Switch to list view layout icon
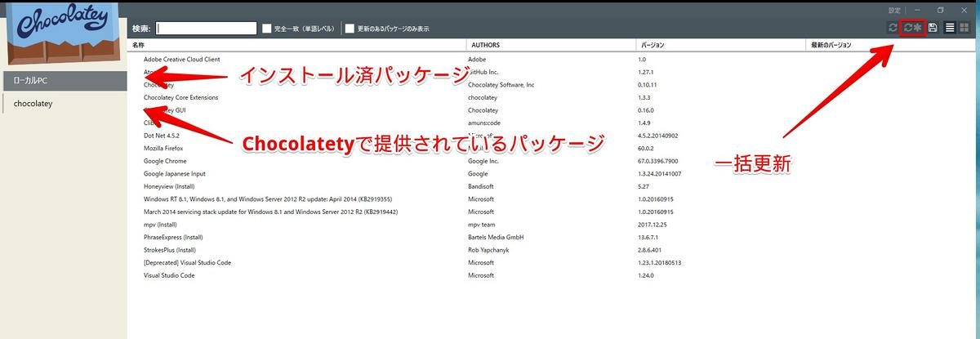This screenshot has width=980, height=339. pos(950,28)
